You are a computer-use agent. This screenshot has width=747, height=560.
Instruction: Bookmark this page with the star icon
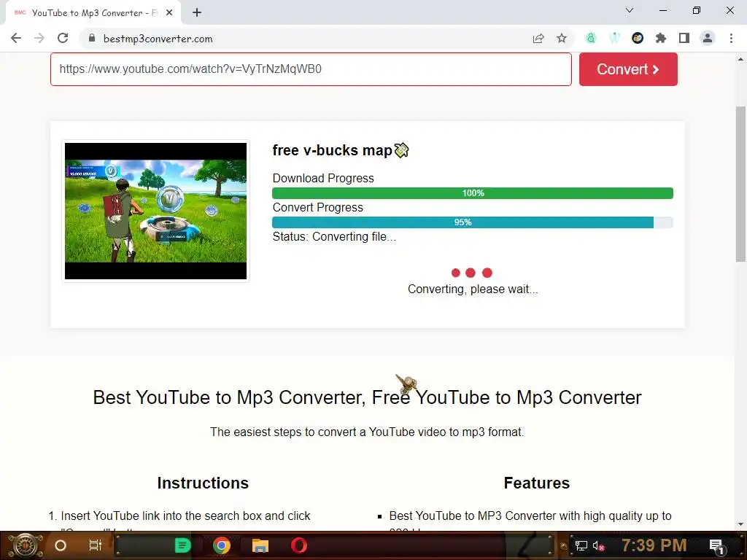click(x=562, y=39)
